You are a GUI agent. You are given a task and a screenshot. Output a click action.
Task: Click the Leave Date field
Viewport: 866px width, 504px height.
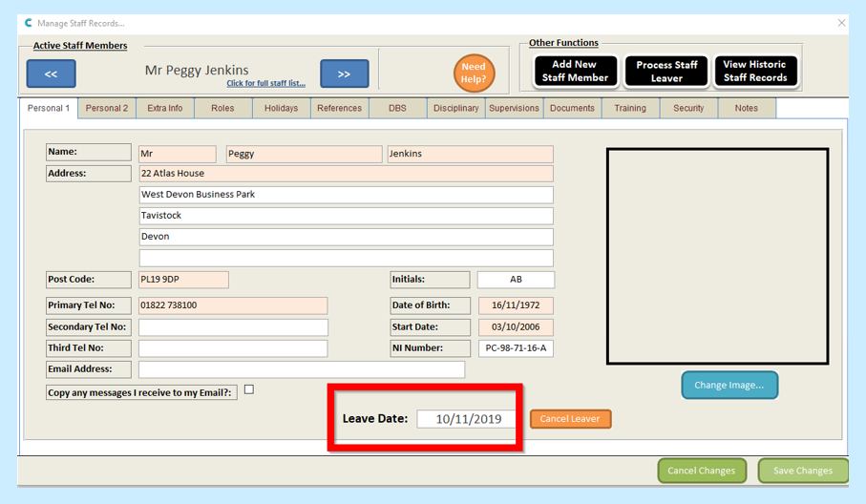[468, 419]
